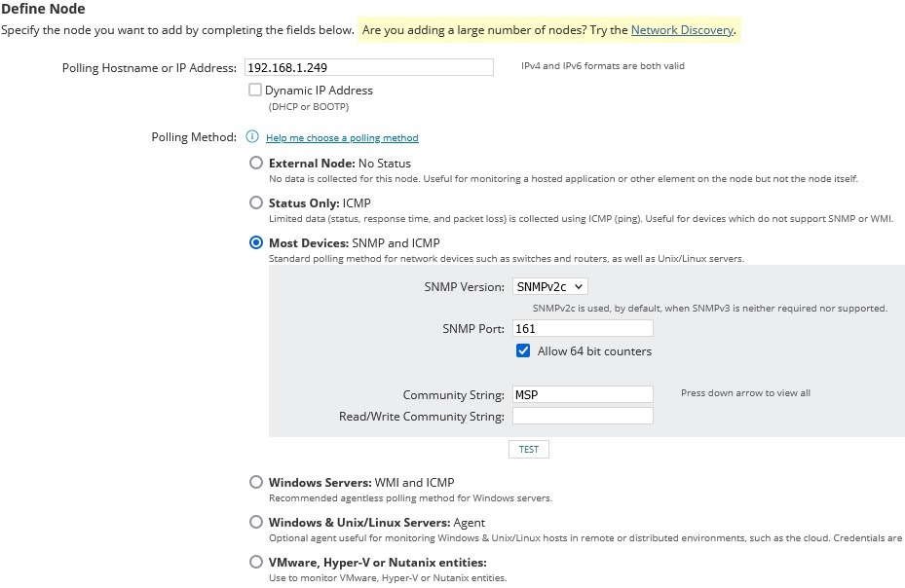
Task: Enable the Dynamic IP Address checkbox
Action: point(255,90)
